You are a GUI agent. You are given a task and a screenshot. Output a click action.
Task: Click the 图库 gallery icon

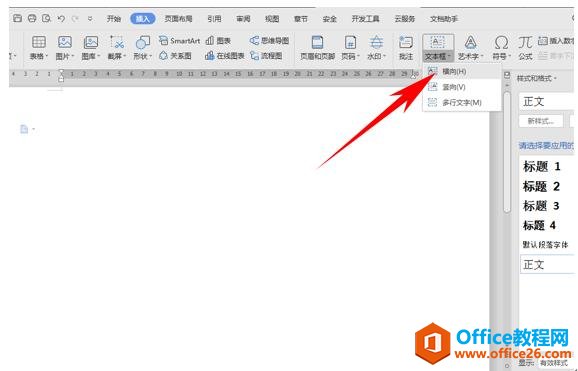tap(91, 42)
